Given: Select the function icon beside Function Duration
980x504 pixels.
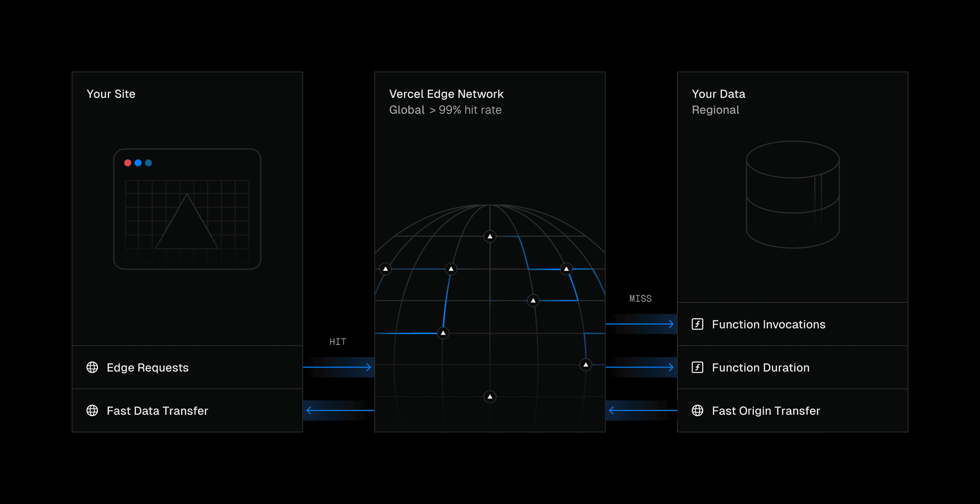Looking at the screenshot, I should click(697, 367).
